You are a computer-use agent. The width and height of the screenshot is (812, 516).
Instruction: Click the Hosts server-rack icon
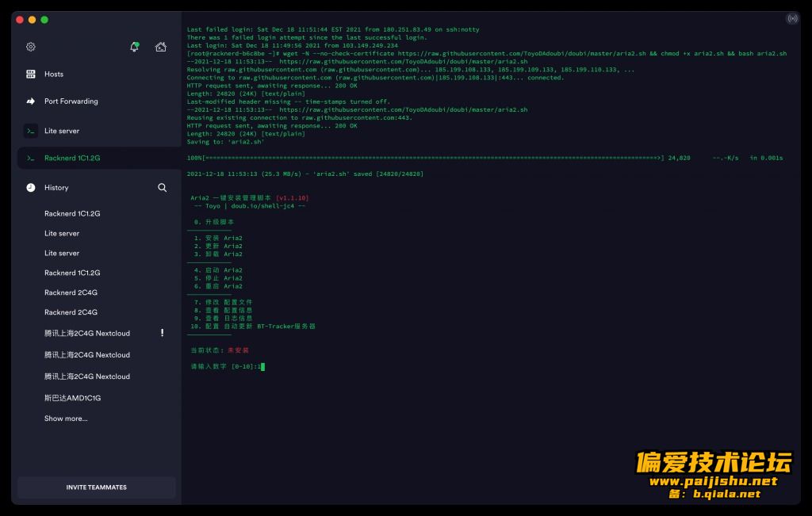click(31, 74)
